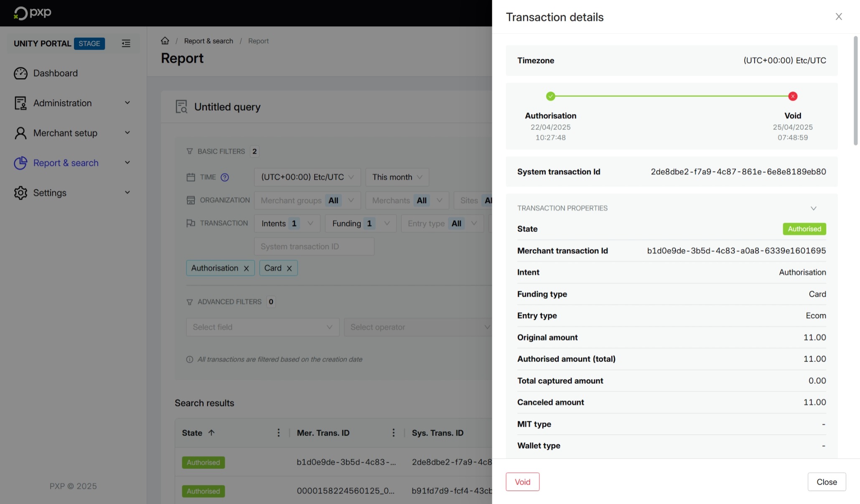Remove the Authorisation filter tag

click(x=246, y=268)
